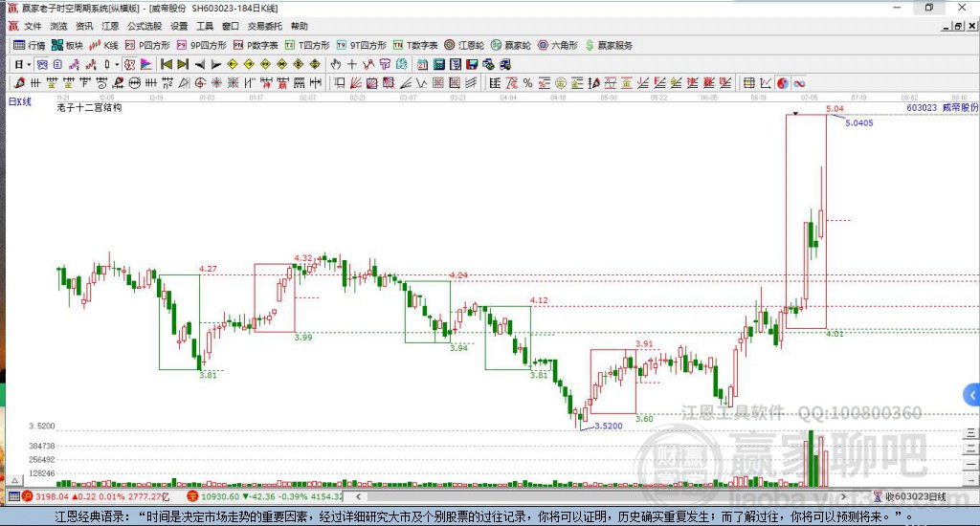Open the 资讯 menu

pyautogui.click(x=84, y=26)
